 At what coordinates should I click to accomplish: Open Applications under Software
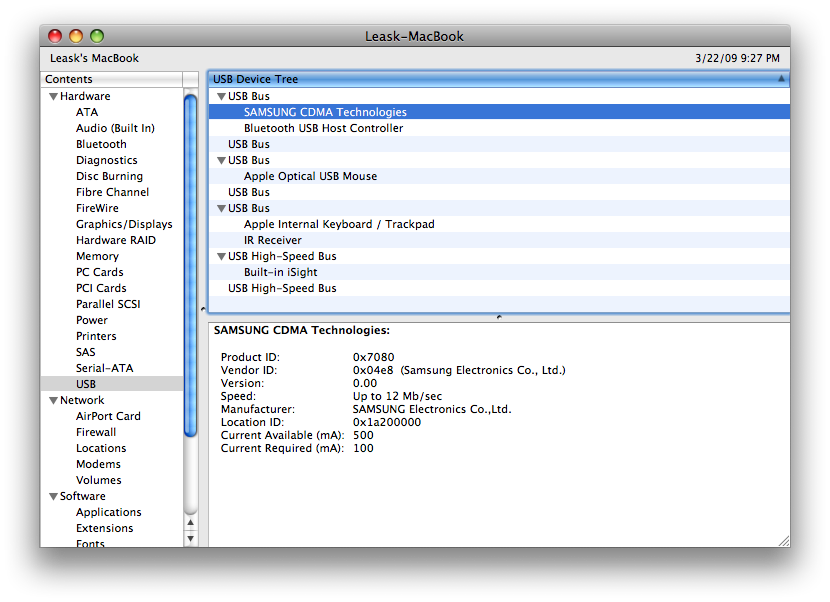click(x=109, y=512)
